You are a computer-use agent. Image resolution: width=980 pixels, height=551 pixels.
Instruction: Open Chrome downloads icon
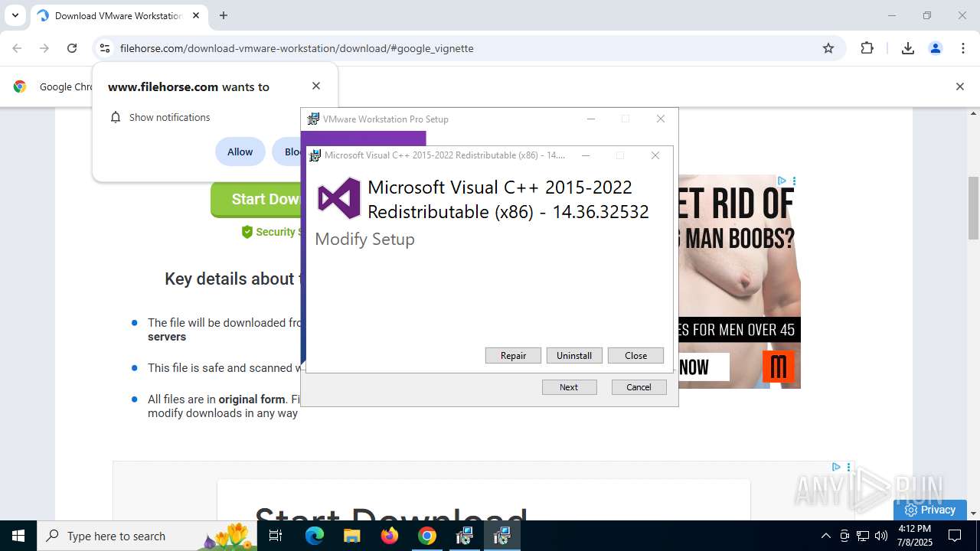coord(908,48)
